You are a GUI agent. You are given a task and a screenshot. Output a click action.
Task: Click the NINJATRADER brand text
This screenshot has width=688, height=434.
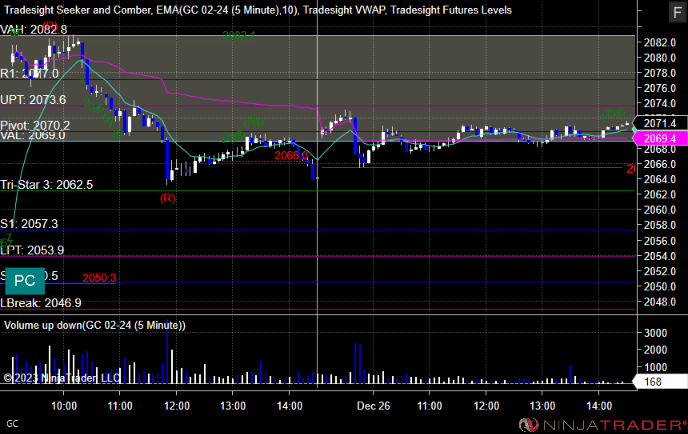point(614,425)
